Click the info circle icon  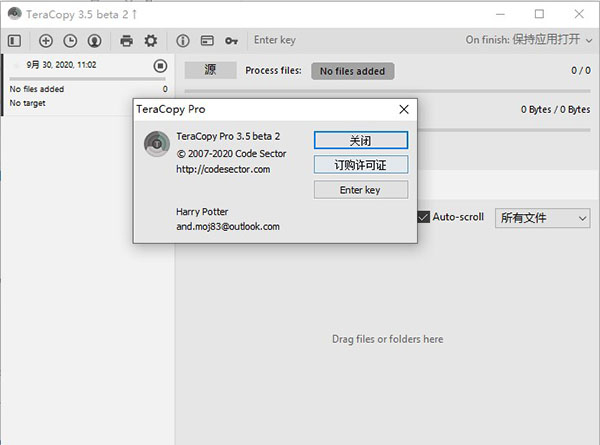coord(183,41)
